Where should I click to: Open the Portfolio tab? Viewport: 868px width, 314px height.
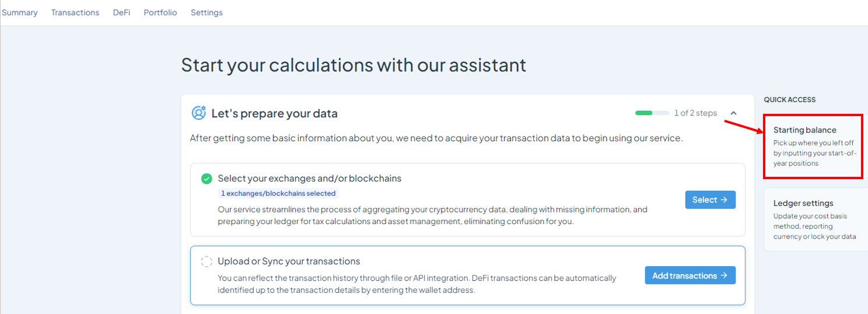[160, 12]
